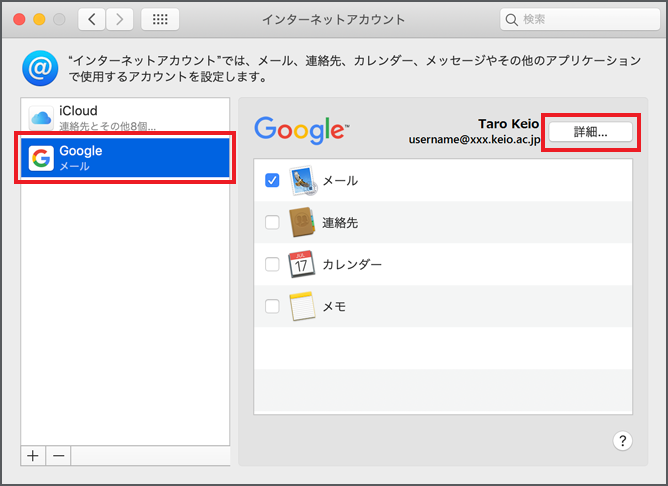This screenshot has height=486, width=668.
Task: Click the blue @ Internet Accounts icon
Action: pyautogui.click(x=40, y=68)
